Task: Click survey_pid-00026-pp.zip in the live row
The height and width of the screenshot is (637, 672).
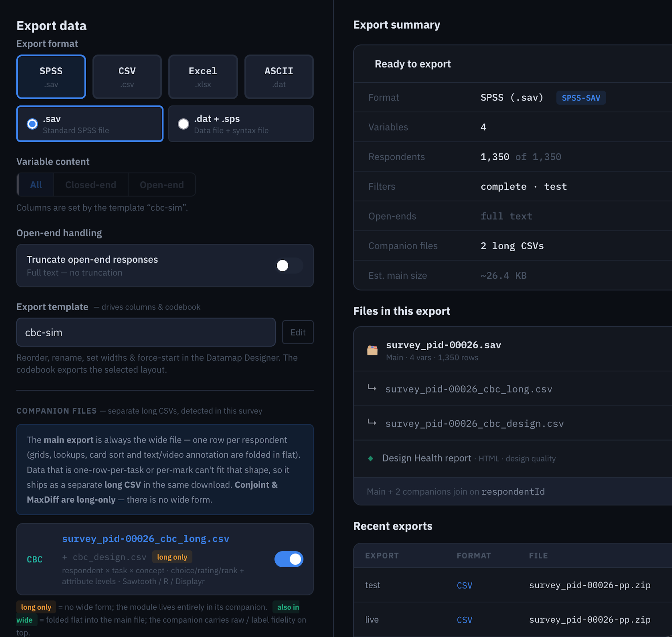Action: [x=590, y=620]
